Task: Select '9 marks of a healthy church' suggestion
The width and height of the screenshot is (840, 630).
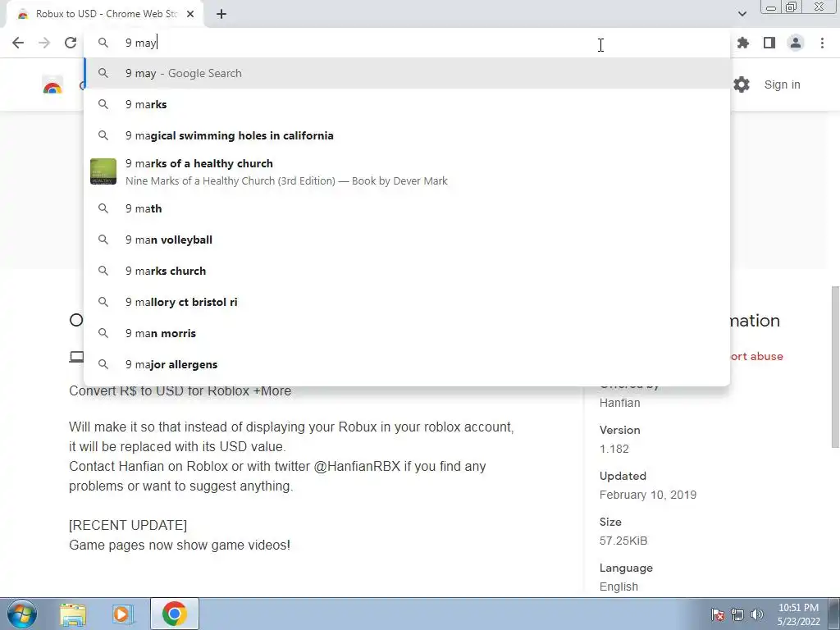Action: 407,172
